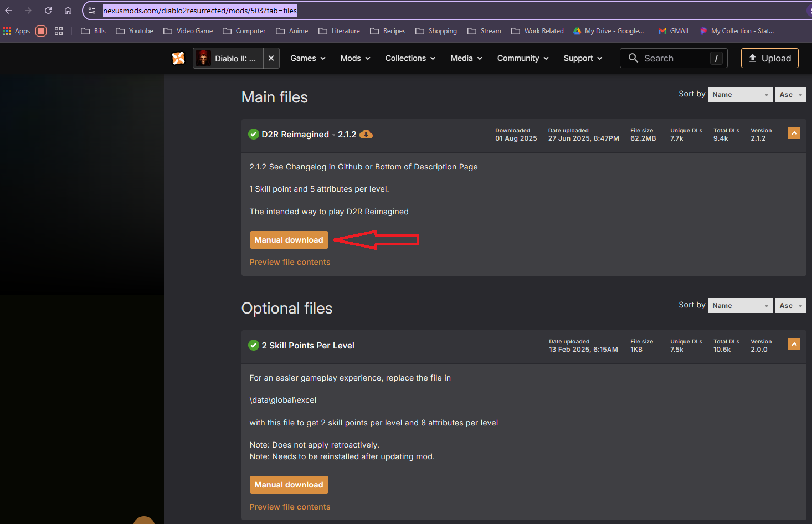Focus the Nexus Mods search field
812x524 pixels.
coord(674,58)
